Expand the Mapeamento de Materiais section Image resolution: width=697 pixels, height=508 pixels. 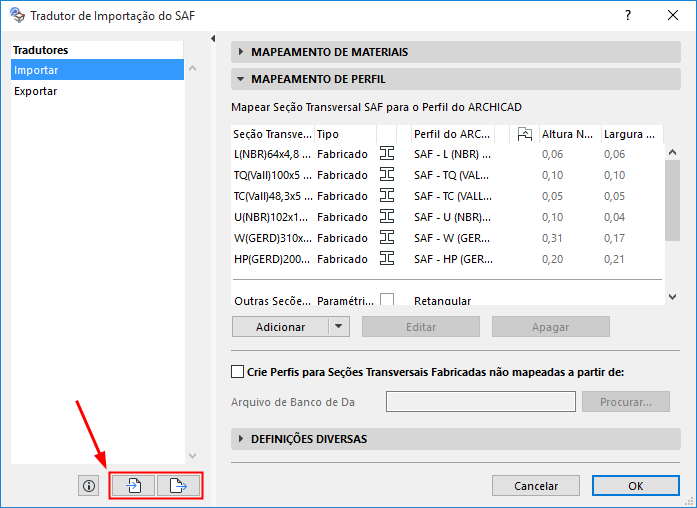[241, 52]
